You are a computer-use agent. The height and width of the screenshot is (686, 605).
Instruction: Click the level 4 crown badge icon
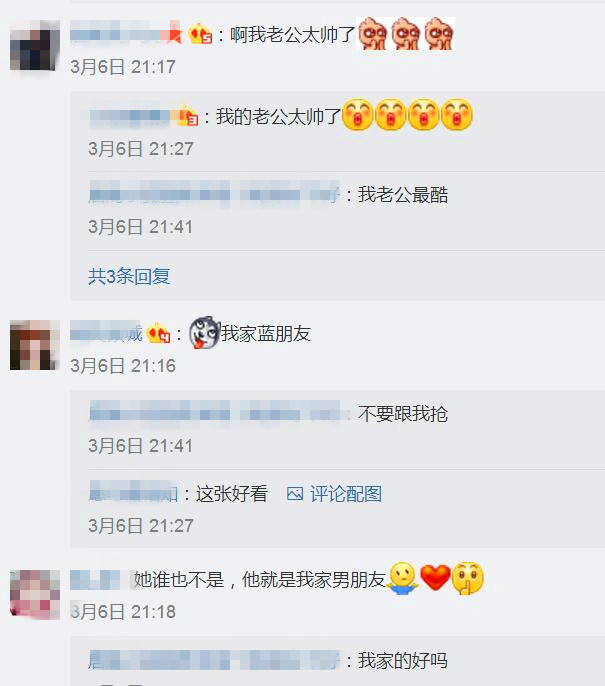158,334
